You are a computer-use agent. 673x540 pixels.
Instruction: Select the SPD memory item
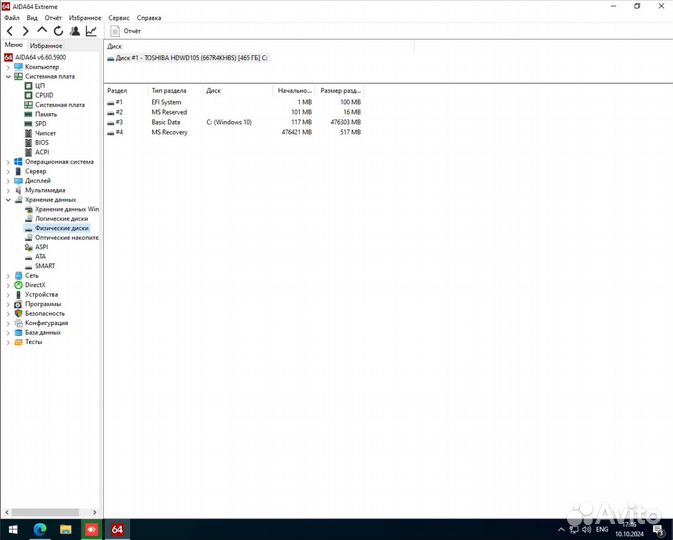point(40,123)
